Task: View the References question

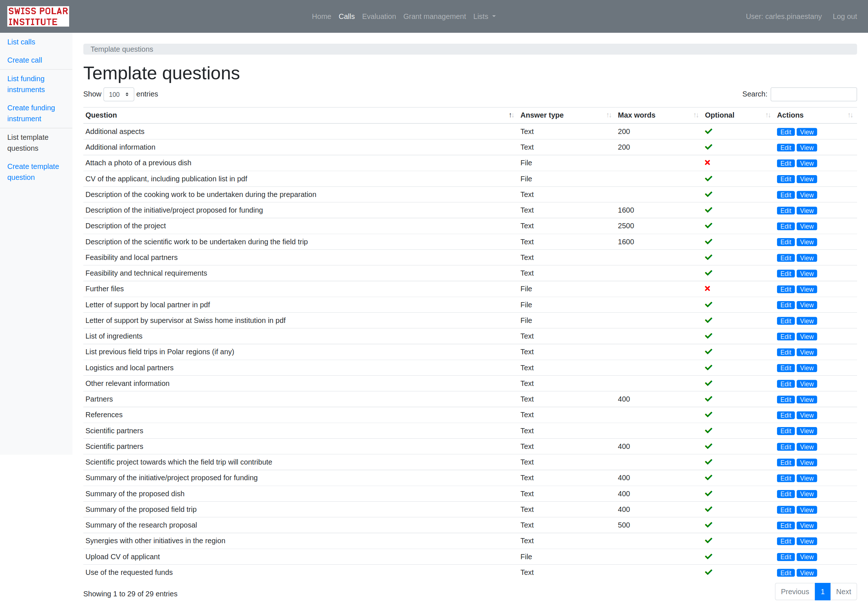Action: click(806, 415)
